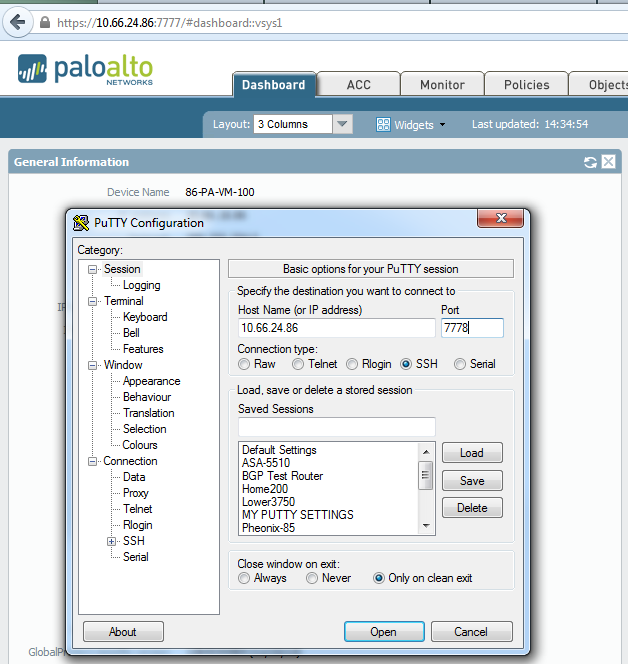The width and height of the screenshot is (628, 664).
Task: Collapse the Window tree node
Action: 92,365
